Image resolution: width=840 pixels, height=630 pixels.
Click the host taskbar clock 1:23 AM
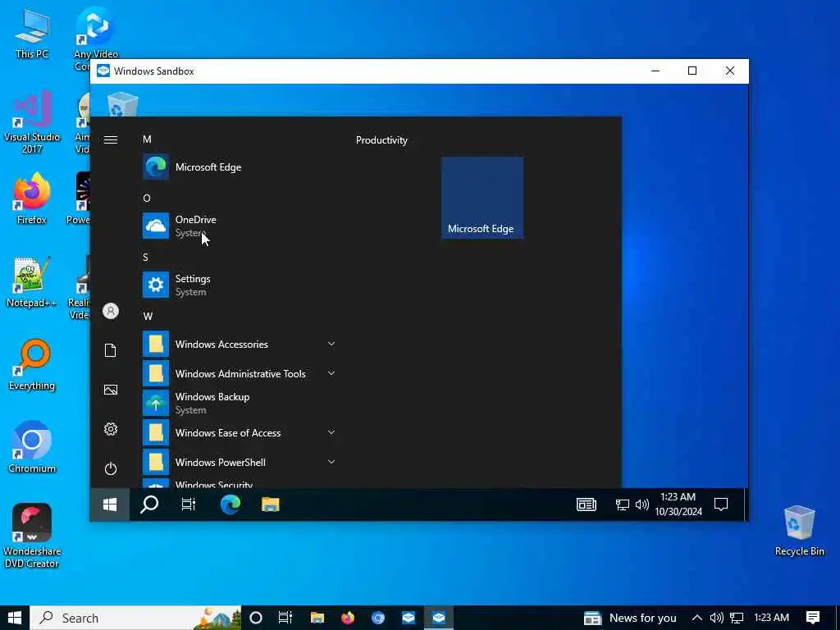[771, 618]
